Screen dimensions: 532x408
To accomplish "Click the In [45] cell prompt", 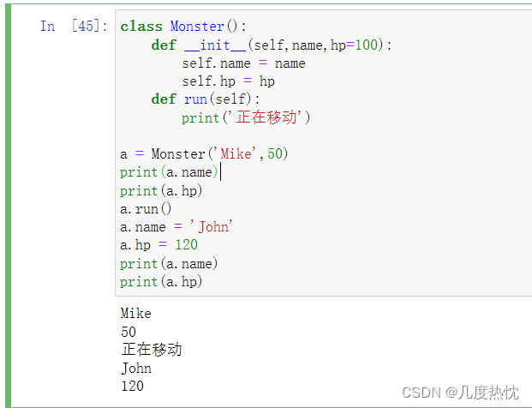I will [74, 26].
